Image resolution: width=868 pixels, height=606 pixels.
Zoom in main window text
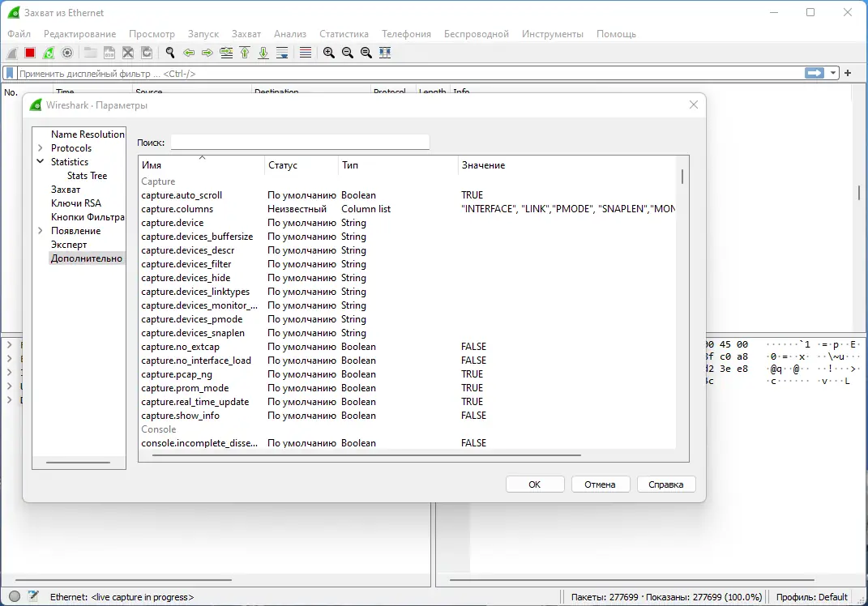329,53
